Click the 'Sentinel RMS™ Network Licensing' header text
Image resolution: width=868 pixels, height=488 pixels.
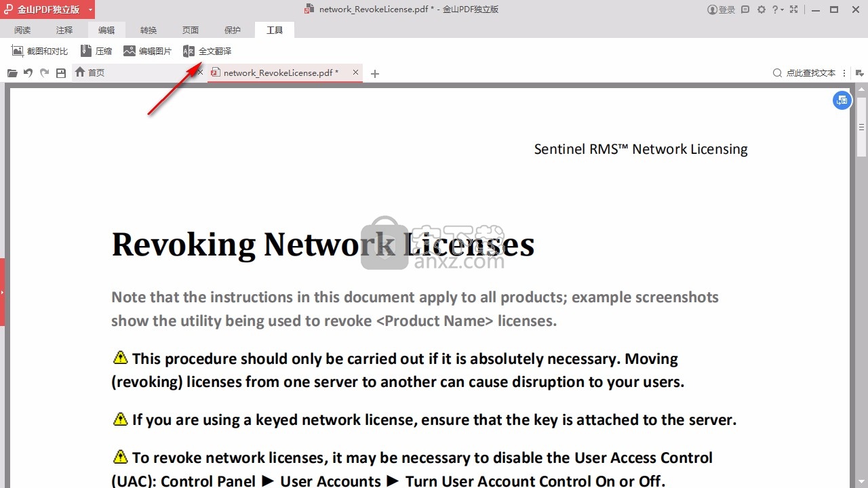(x=641, y=149)
